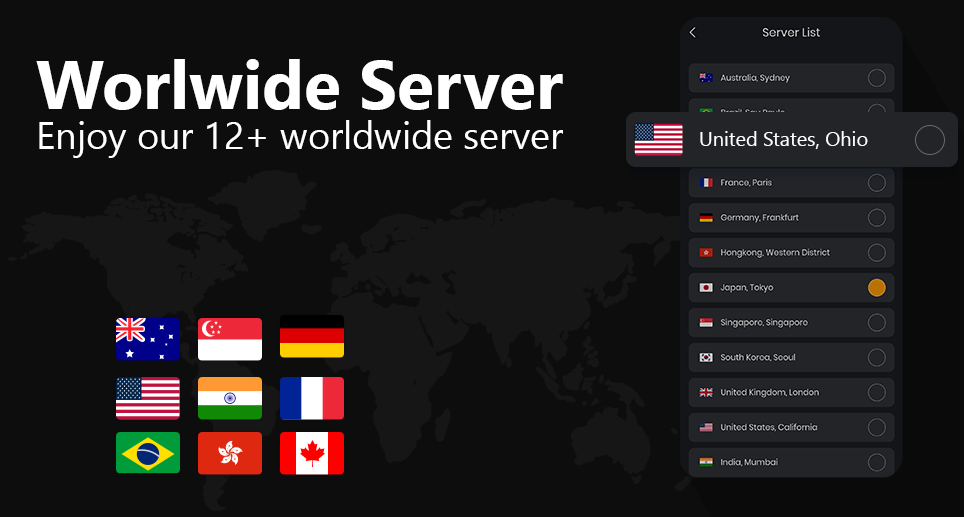Deselect the Japan, Tokyo orange radio button

(x=876, y=288)
